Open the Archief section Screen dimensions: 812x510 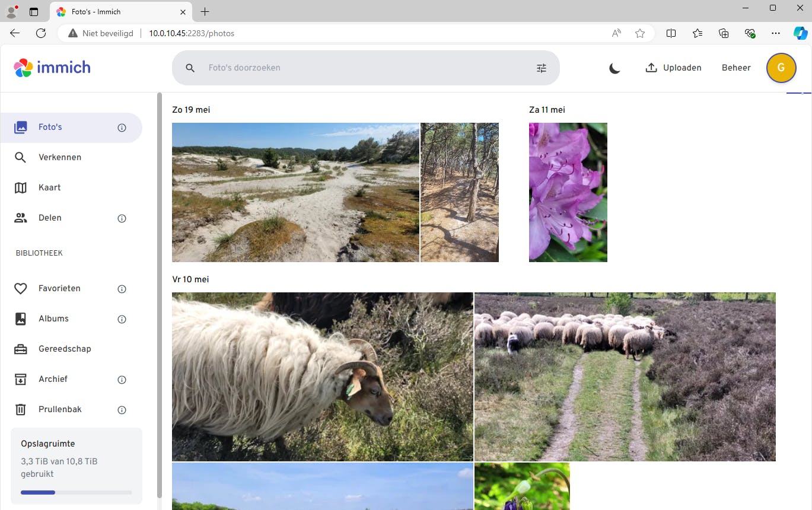coord(52,379)
